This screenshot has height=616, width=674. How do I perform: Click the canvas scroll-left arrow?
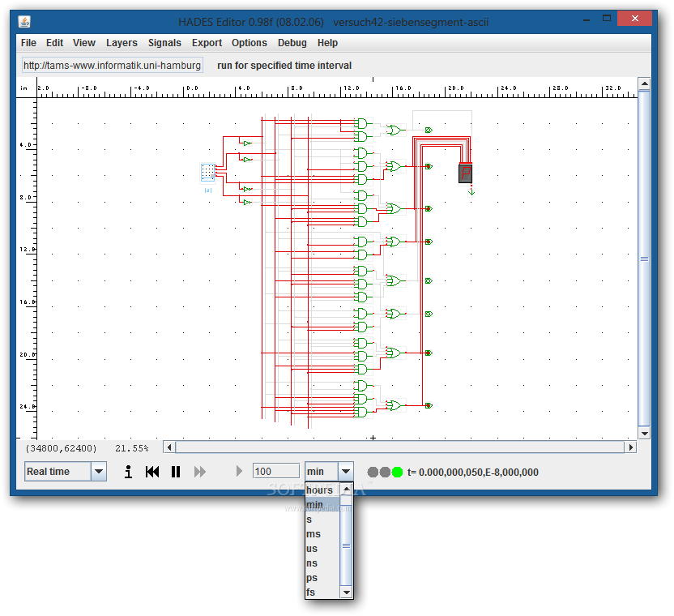pyautogui.click(x=169, y=447)
